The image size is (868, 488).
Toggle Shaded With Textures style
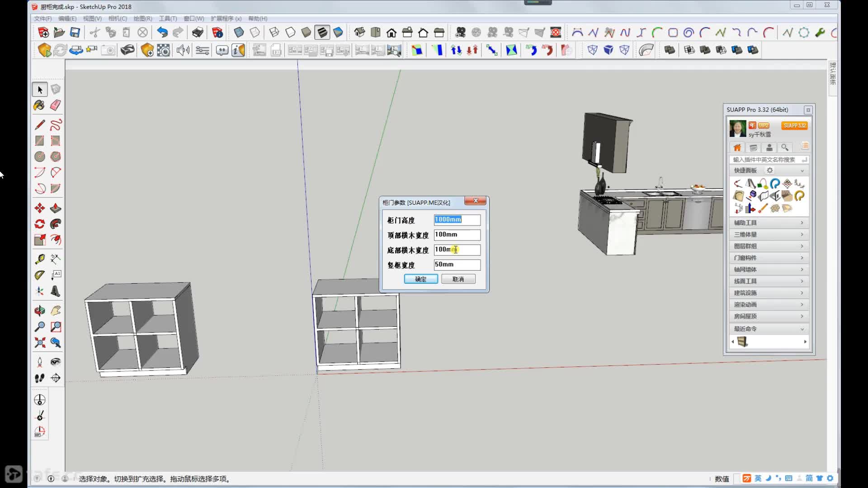pyautogui.click(x=322, y=32)
